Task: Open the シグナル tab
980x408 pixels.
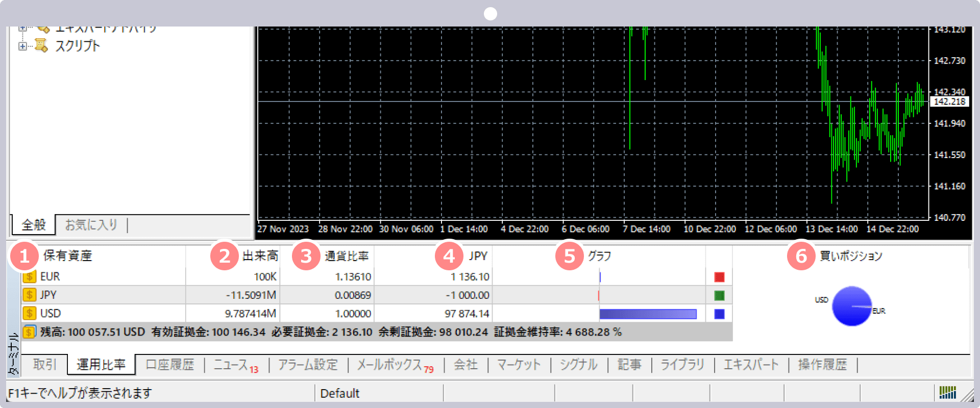Action: click(x=579, y=365)
